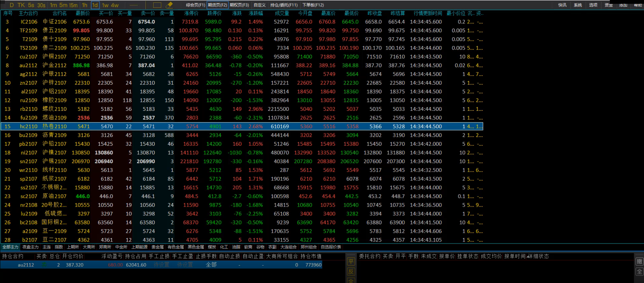Click 待设置 under 手工止损 for au2112
Image resolution: width=644 pixels, height=283 pixels.
point(161,265)
